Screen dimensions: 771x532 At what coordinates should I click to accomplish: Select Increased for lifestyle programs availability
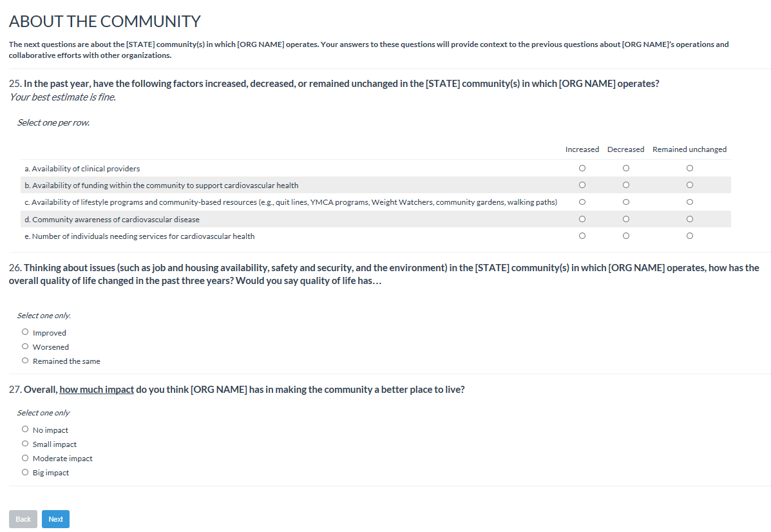coord(582,202)
